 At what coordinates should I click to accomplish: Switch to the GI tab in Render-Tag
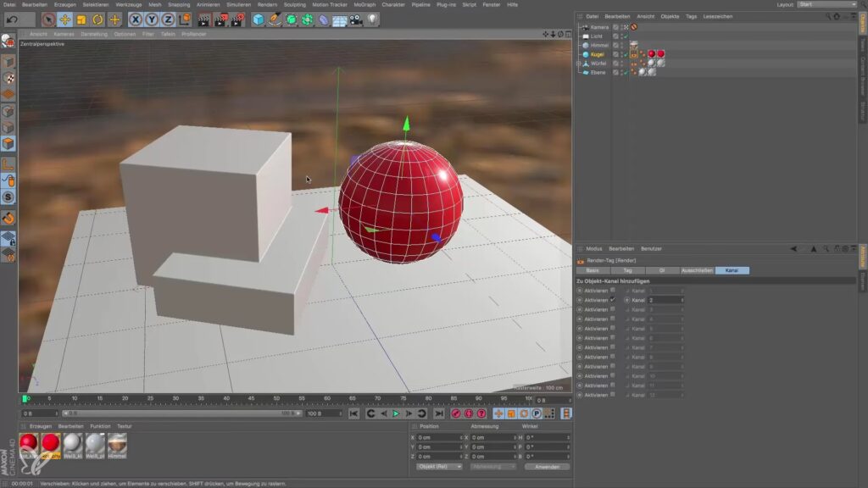[662, 270]
